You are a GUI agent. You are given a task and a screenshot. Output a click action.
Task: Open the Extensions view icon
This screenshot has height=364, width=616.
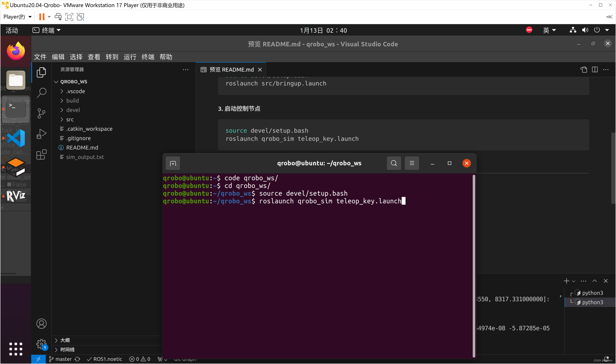click(41, 154)
